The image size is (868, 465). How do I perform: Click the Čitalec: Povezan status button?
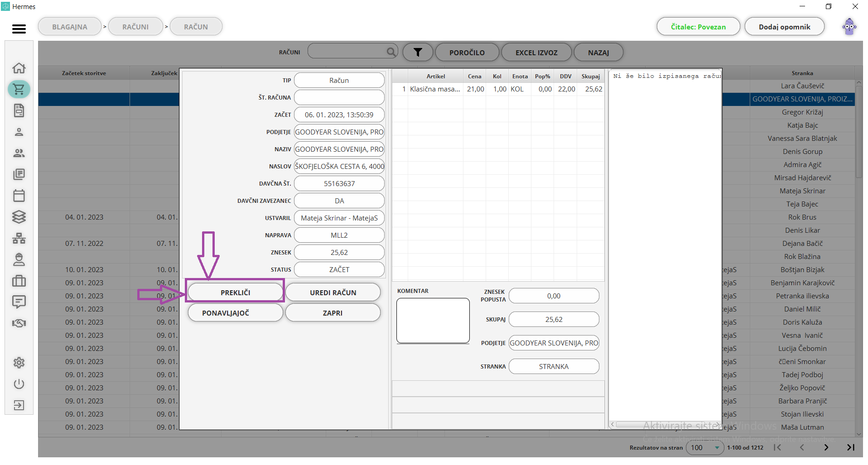tap(698, 27)
